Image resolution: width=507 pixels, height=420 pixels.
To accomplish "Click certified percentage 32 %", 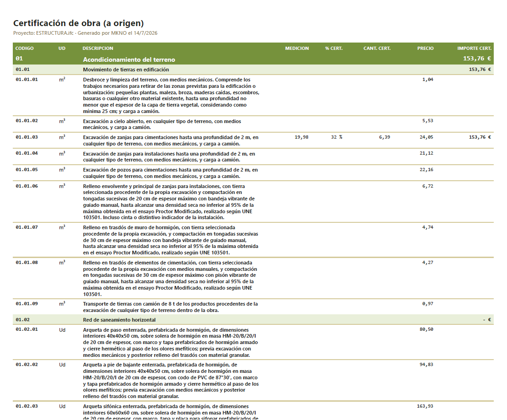I will pyautogui.click(x=336, y=137).
